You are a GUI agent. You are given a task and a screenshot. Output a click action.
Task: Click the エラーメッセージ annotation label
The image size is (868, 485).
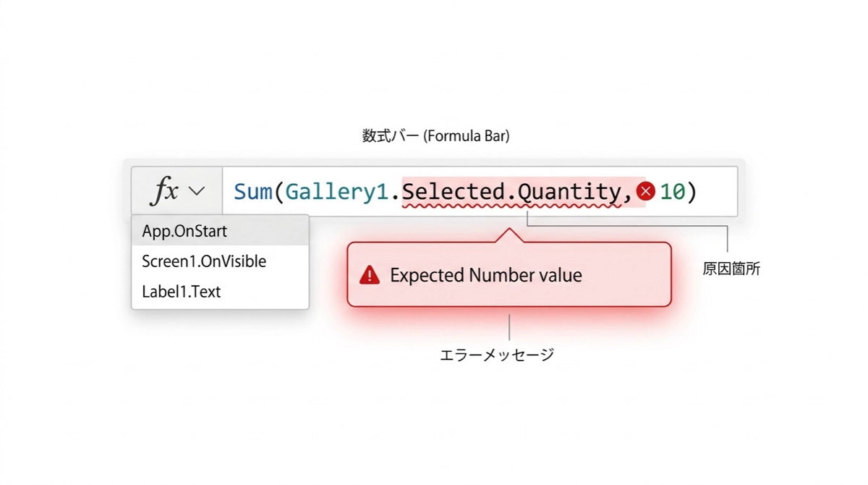(497, 355)
